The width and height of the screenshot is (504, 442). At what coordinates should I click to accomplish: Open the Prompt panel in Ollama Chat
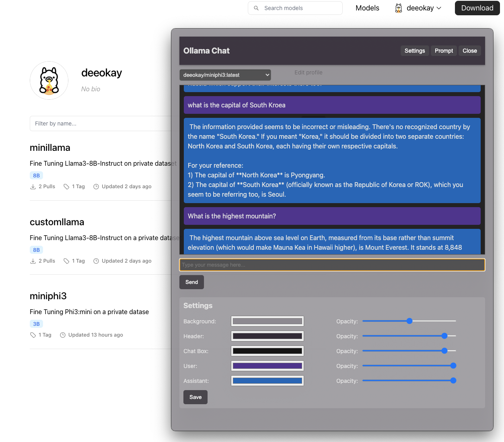(444, 51)
